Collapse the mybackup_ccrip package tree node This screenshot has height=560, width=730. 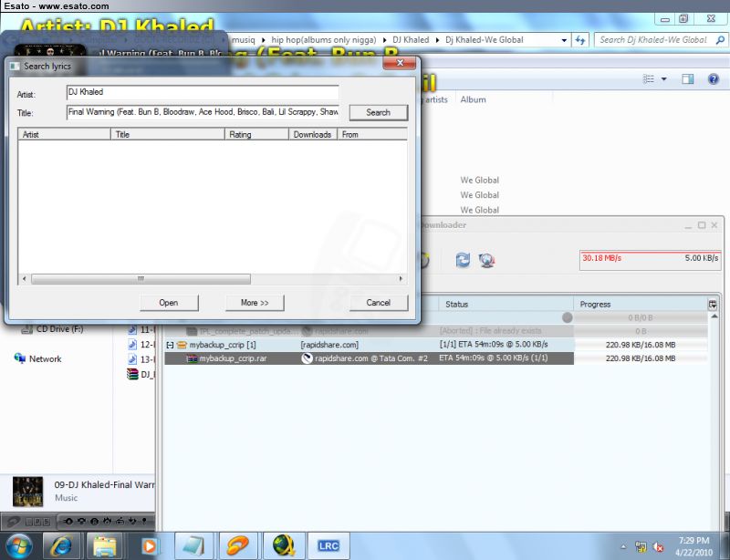pyautogui.click(x=170, y=345)
